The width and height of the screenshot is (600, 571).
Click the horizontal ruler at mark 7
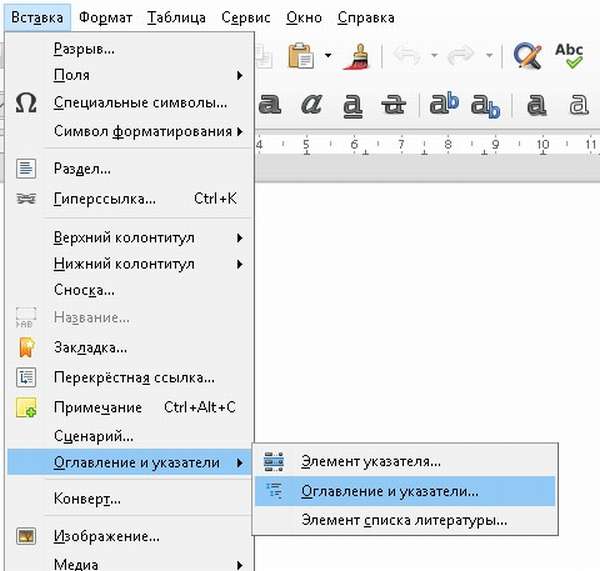point(401,145)
